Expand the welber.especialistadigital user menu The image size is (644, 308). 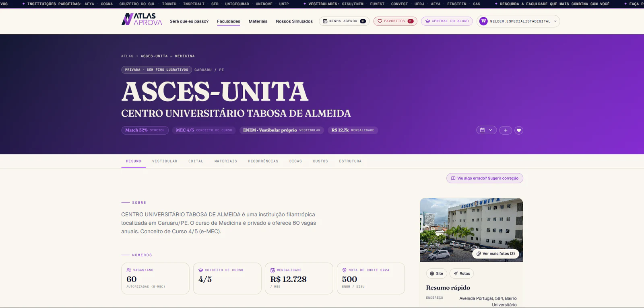pyautogui.click(x=518, y=21)
